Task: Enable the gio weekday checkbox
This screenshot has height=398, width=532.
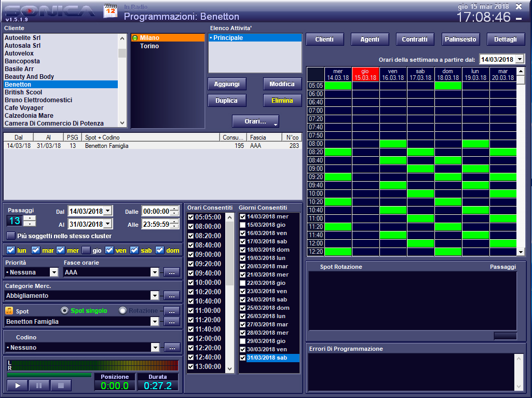Action: point(86,250)
